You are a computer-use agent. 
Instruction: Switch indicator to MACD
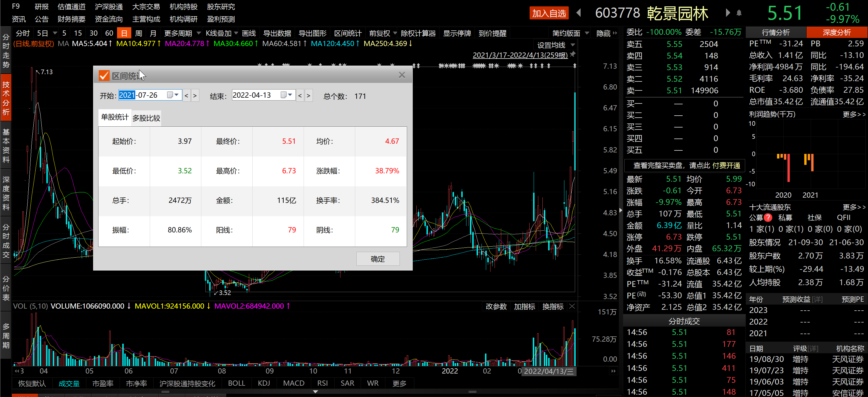coord(293,383)
